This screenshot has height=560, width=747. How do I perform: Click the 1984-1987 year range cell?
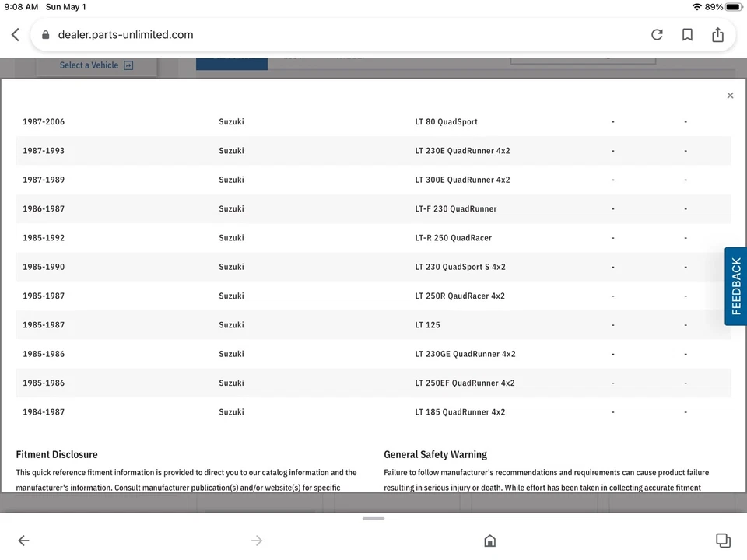44,412
